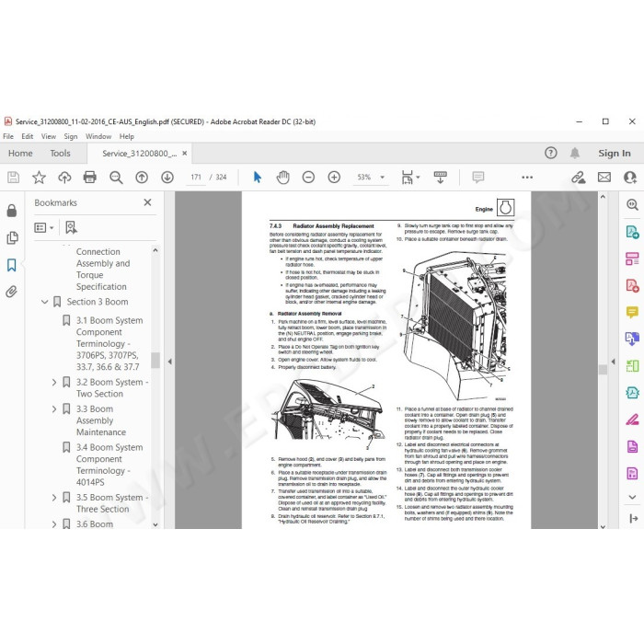Open the Organize Pages tool

point(632,259)
